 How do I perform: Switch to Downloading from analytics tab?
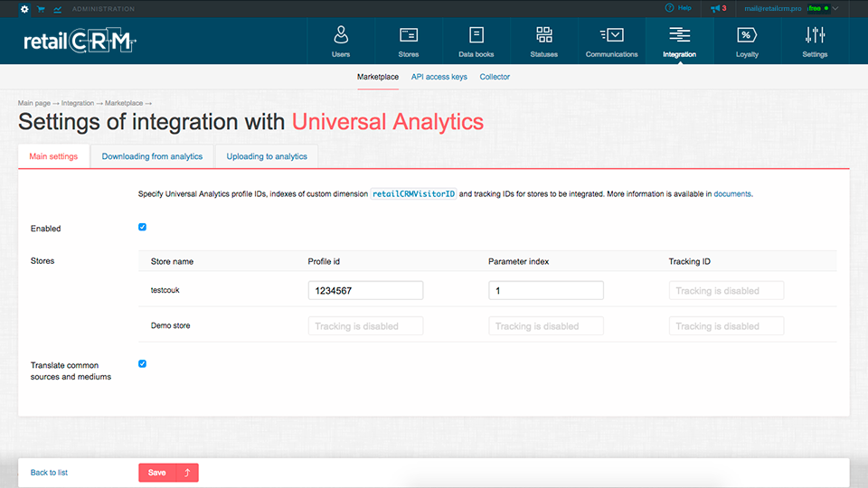(x=152, y=156)
